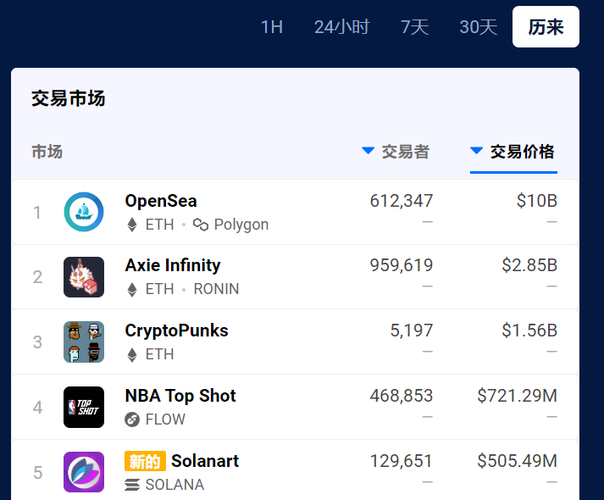Open the OpenSea marketplace logo
The width and height of the screenshot is (604, 500).
tap(84, 212)
